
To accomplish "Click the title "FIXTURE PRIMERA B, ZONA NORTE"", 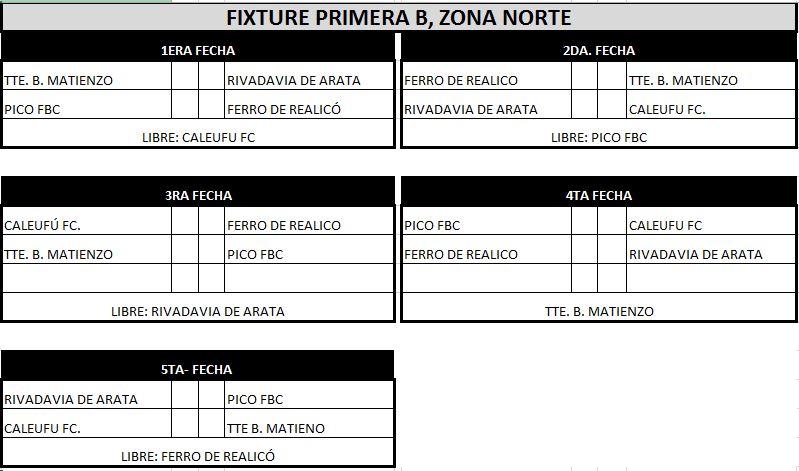I will pos(399,18).
